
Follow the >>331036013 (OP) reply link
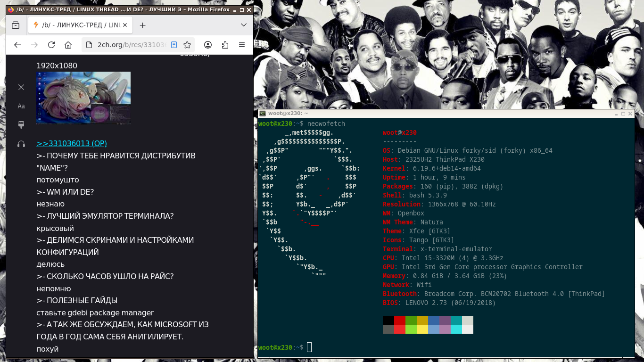coord(72,143)
